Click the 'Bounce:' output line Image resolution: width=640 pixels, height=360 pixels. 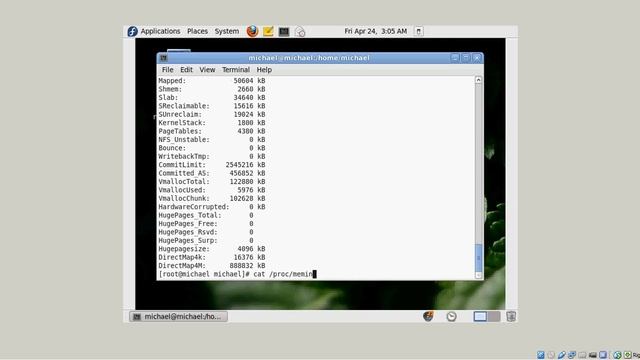coord(212,148)
